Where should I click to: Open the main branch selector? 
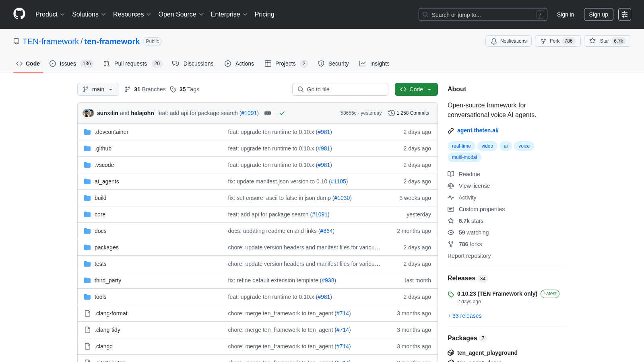(x=98, y=89)
